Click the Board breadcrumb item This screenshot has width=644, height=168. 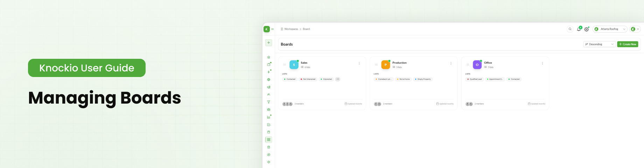pos(306,29)
